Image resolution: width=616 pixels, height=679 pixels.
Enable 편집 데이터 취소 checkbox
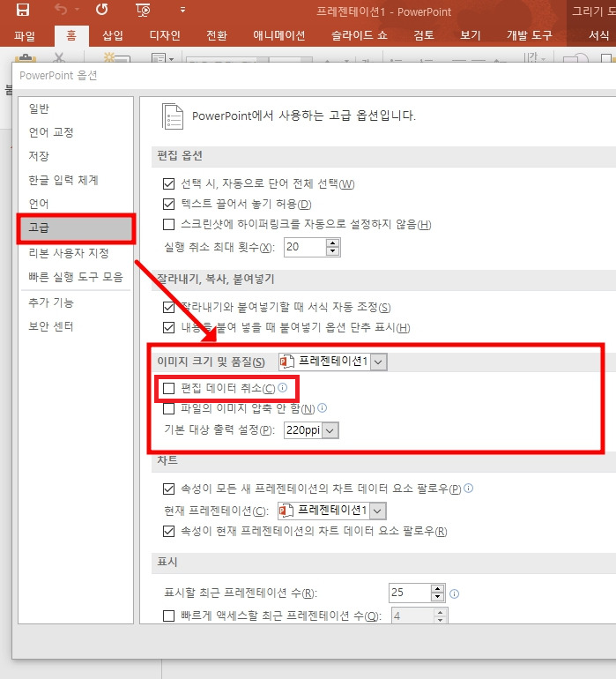(169, 388)
